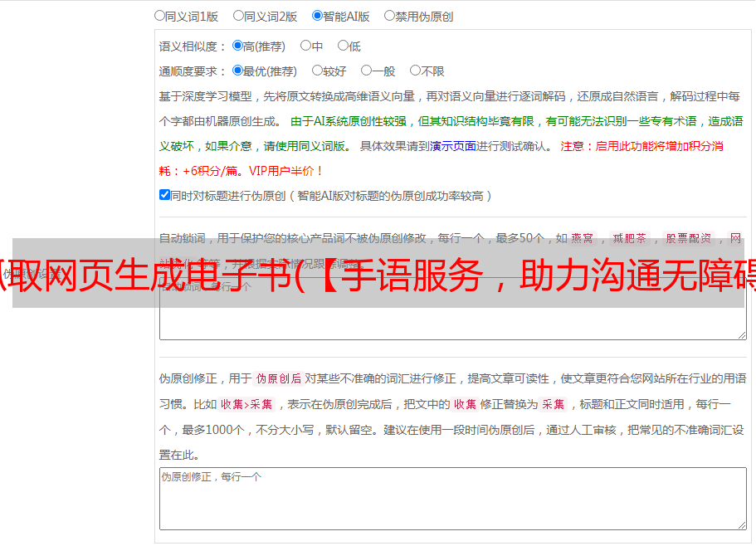756x546 pixels.
Task: Set 语义相似度 to 低
Action: [344, 46]
